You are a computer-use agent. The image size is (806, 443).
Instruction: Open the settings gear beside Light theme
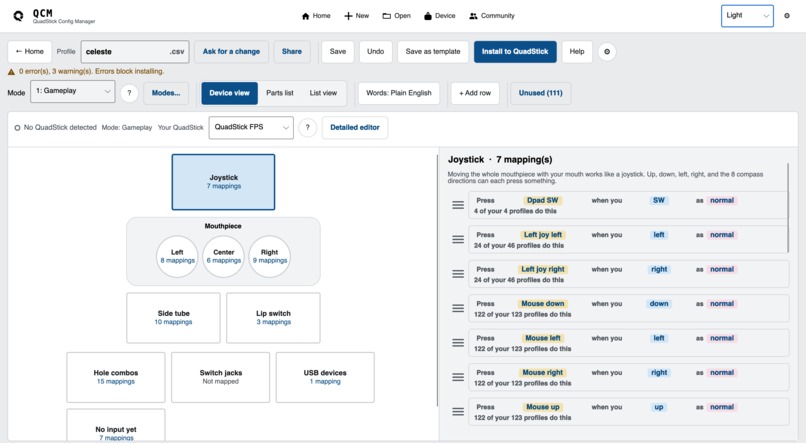(x=786, y=16)
